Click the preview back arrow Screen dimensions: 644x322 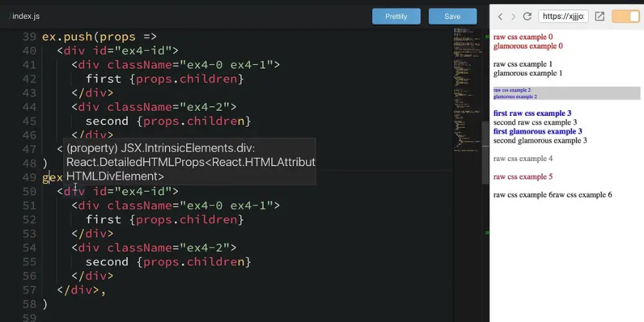pos(500,17)
